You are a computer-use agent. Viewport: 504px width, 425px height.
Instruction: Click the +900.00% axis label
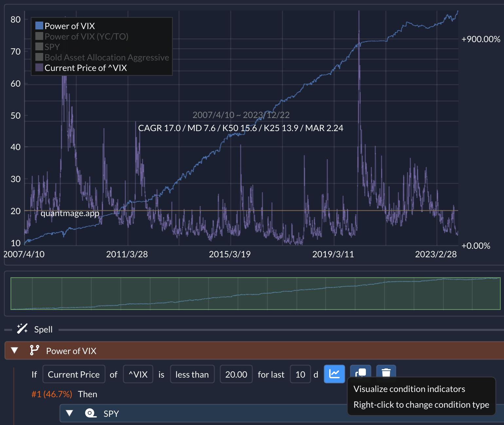481,39
